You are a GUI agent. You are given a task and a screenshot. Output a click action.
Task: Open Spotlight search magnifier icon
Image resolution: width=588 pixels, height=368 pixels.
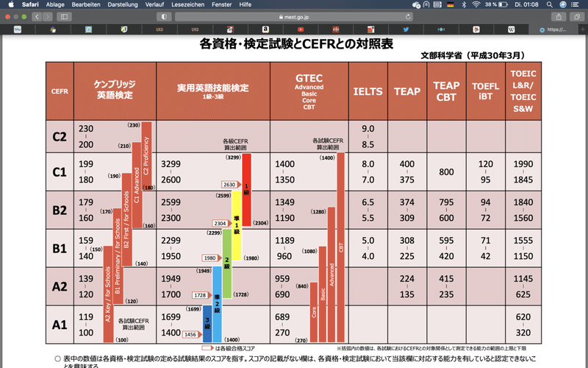tap(549, 4)
